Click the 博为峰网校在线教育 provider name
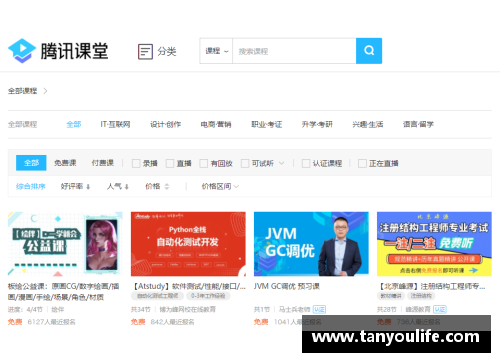 [x=188, y=310]
